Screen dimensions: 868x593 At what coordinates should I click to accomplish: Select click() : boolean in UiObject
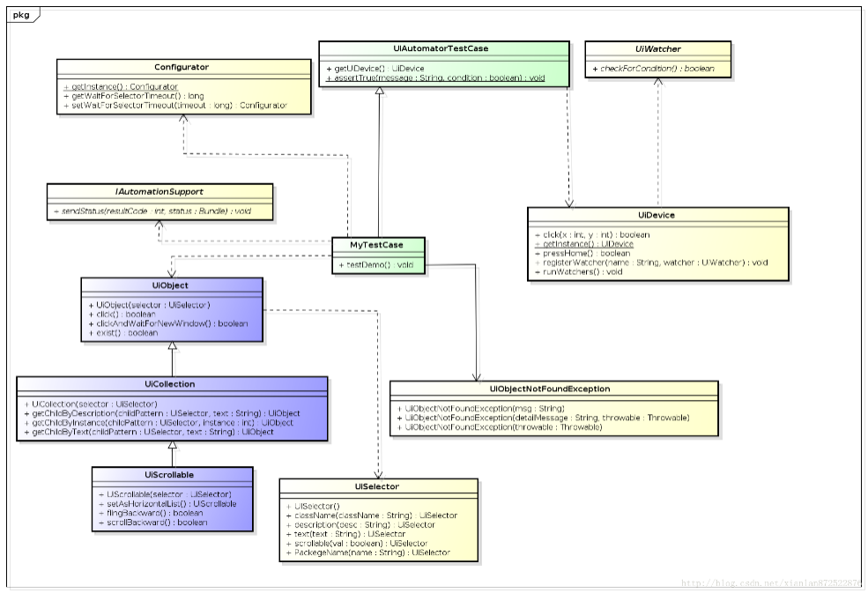click(x=122, y=315)
